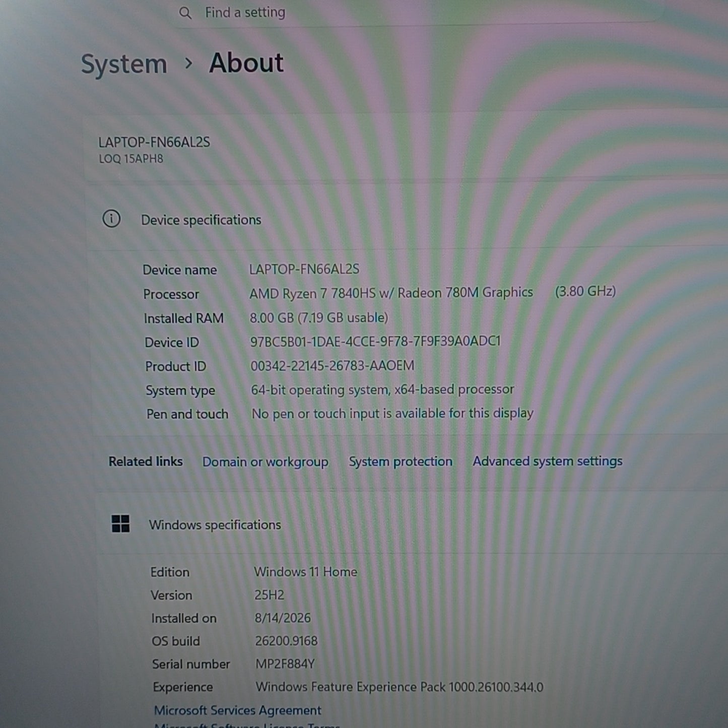Click the Installed RAM label

183,318
